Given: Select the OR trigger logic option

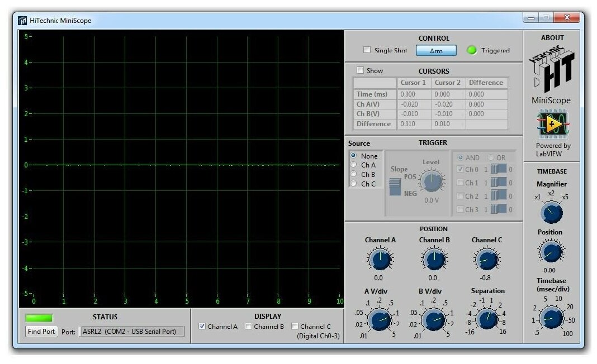Looking at the screenshot, I should tap(491, 157).
